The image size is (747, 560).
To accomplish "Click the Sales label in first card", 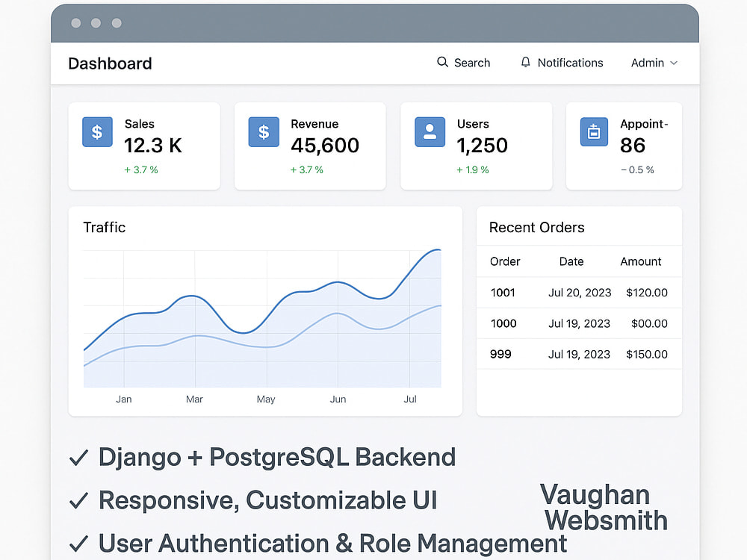I will click(x=140, y=124).
